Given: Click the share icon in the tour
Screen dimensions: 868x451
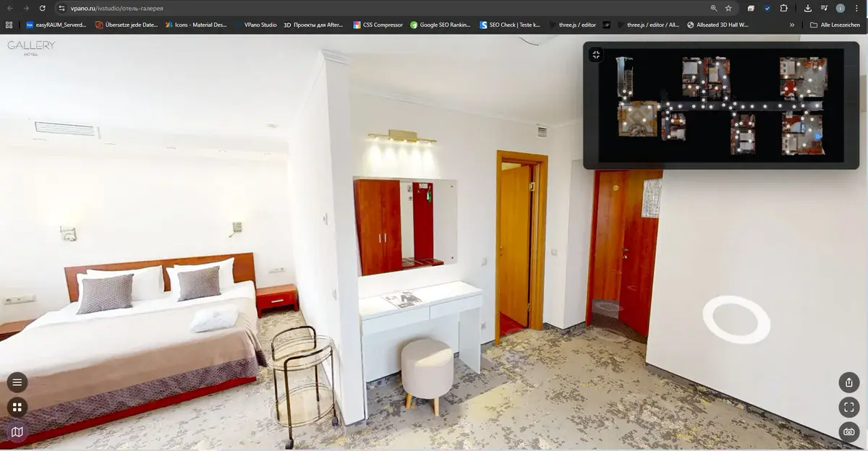Looking at the screenshot, I should [x=849, y=383].
